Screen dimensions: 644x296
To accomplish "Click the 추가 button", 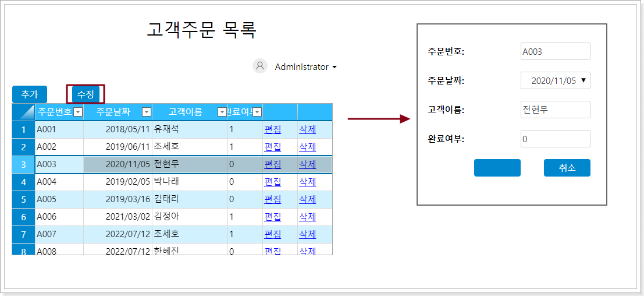I will (29, 94).
